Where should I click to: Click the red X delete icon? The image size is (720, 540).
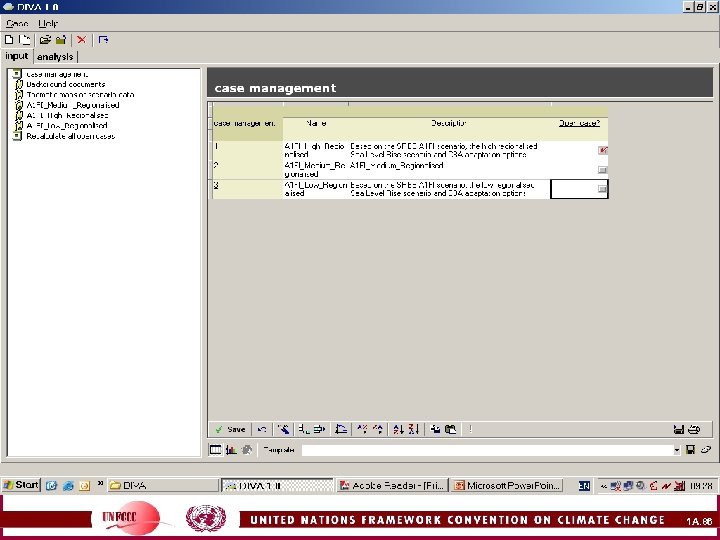pyautogui.click(x=81, y=40)
